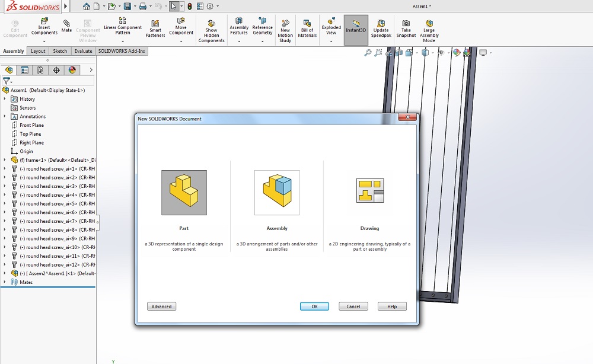Click the Home icon in quick access bar
Viewport: 593px width, 364px height.
(87, 7)
